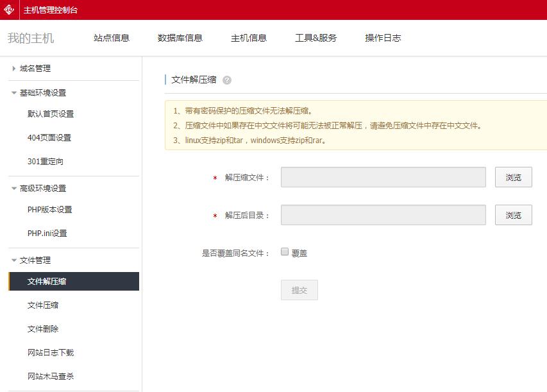Click the 覆盖 checkbox label text

pos(299,253)
